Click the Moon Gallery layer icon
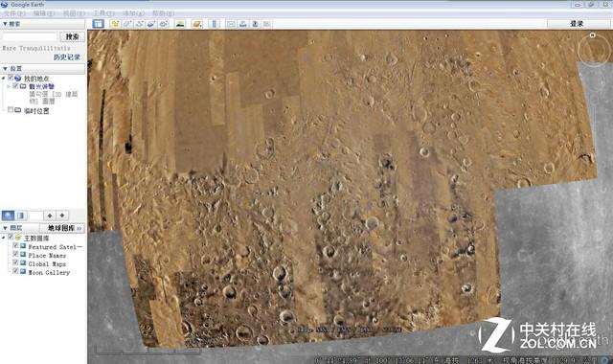Viewport: 613px width, 364px height. coord(23,271)
